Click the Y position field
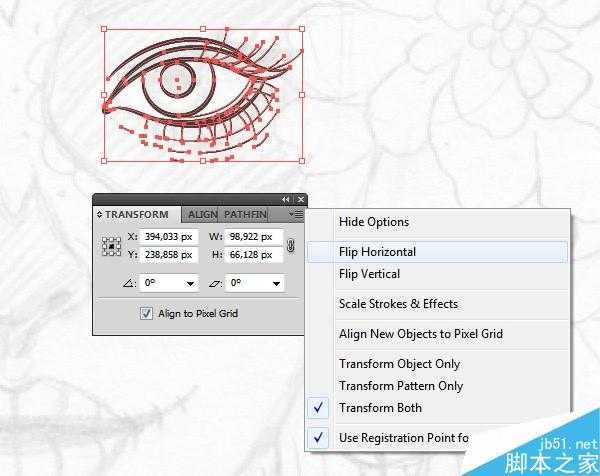The width and height of the screenshot is (600, 476). click(169, 255)
